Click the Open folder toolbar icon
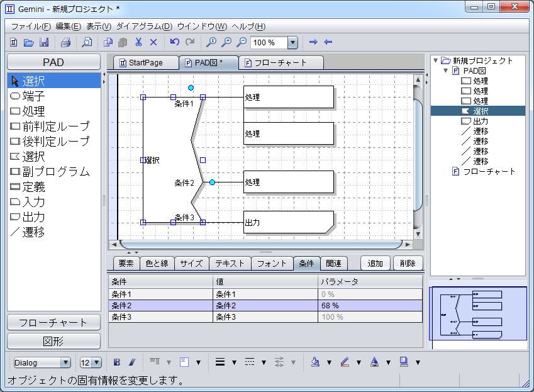The height and width of the screenshot is (392, 534). click(x=29, y=42)
